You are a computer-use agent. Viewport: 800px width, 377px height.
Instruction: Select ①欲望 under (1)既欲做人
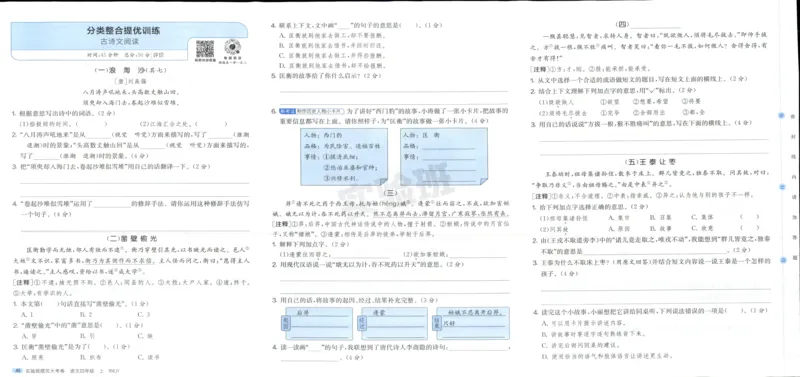[610, 102]
